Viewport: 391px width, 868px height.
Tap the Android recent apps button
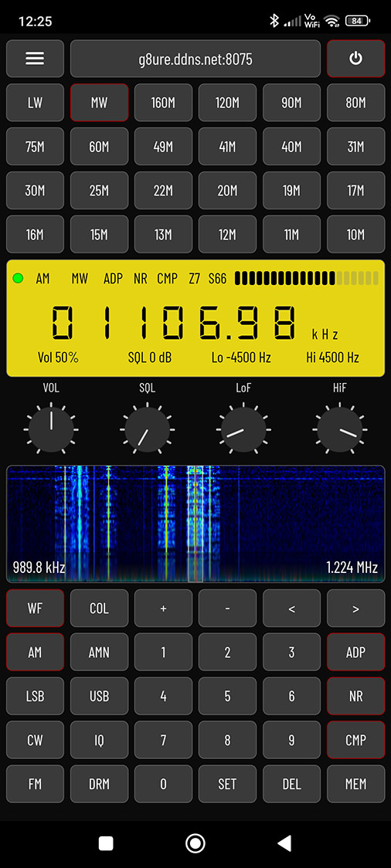tap(106, 843)
